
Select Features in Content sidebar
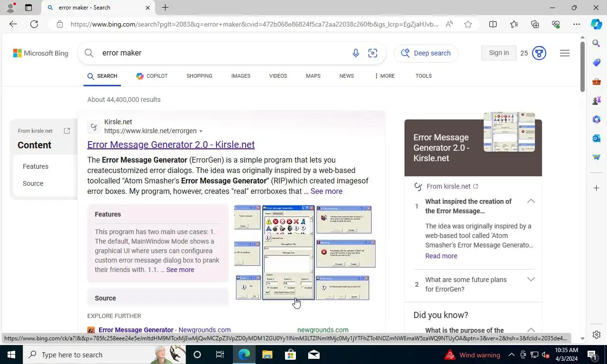[x=36, y=166]
